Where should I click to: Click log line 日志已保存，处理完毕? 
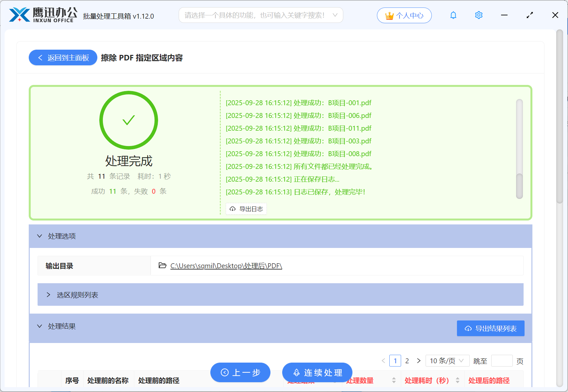[296, 192]
